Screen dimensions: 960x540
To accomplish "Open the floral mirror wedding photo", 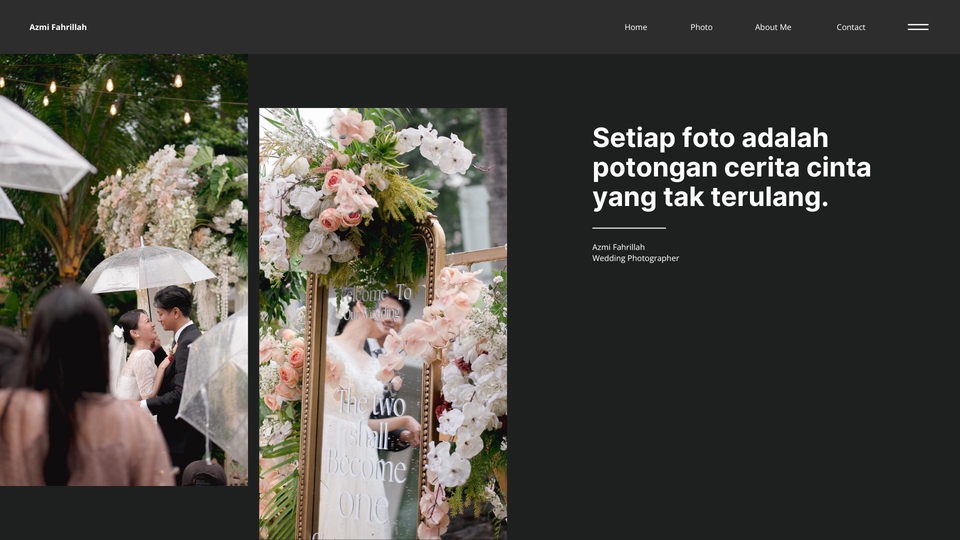I will pos(383,324).
